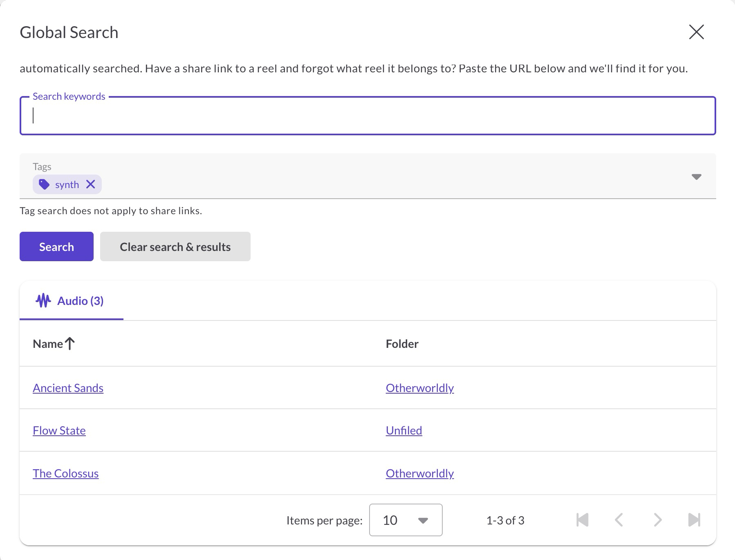Image resolution: width=735 pixels, height=560 pixels.
Task: Toggle Name column sort arrow
Action: coord(70,344)
